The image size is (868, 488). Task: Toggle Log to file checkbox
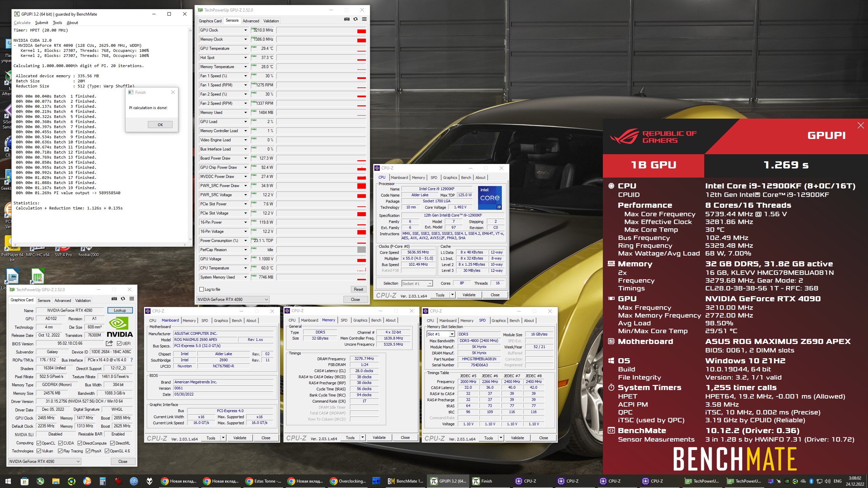202,289
